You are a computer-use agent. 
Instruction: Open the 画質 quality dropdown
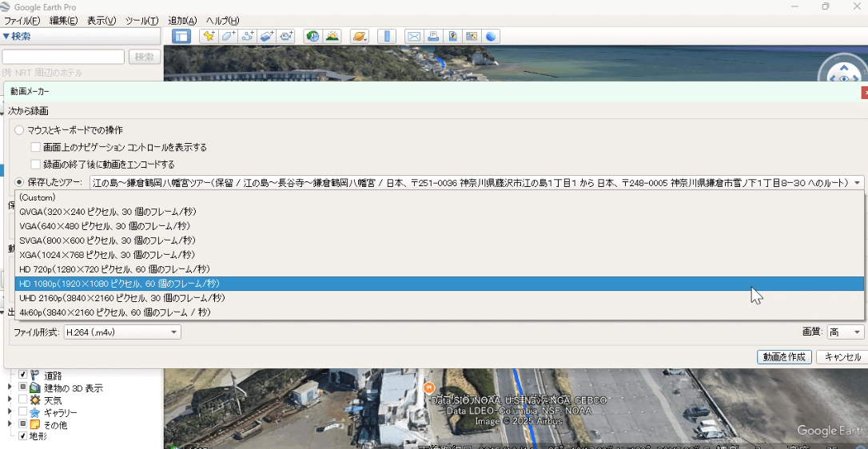pos(846,332)
